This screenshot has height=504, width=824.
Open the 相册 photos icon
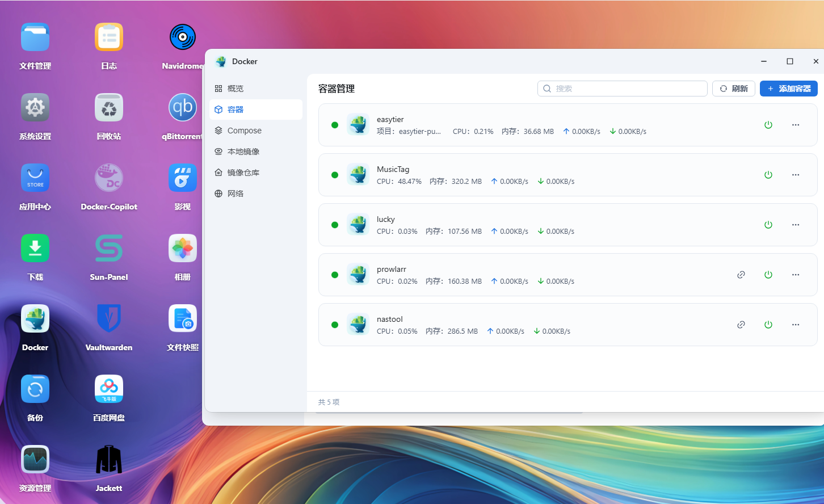point(183,249)
